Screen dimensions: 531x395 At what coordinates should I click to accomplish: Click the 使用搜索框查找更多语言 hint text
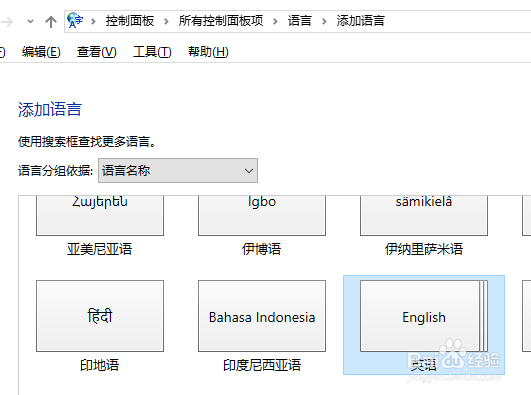pyautogui.click(x=87, y=142)
